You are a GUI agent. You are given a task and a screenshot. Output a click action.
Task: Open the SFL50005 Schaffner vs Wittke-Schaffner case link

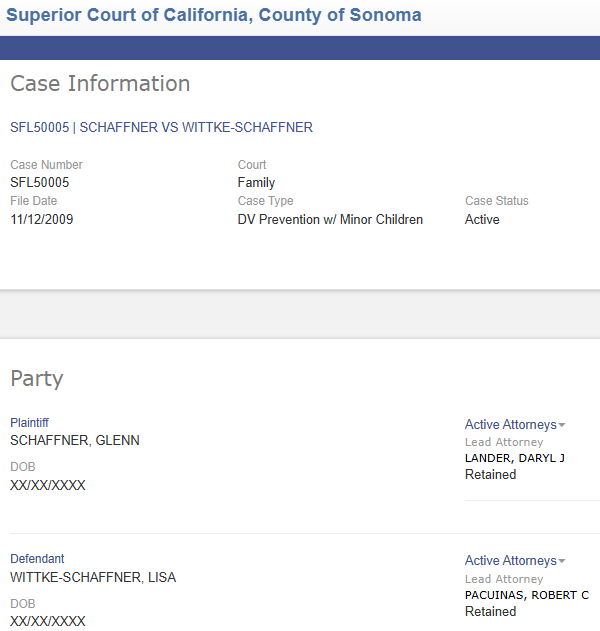pyautogui.click(x=161, y=127)
